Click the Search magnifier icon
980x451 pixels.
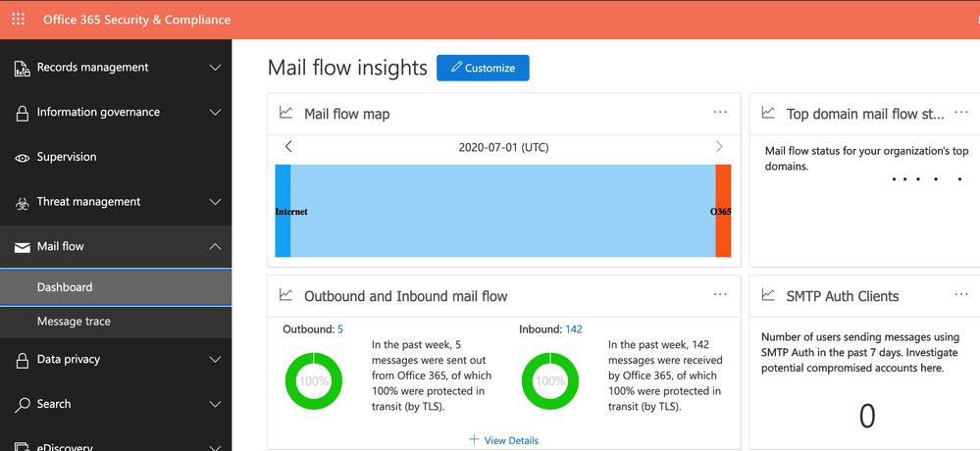click(22, 405)
